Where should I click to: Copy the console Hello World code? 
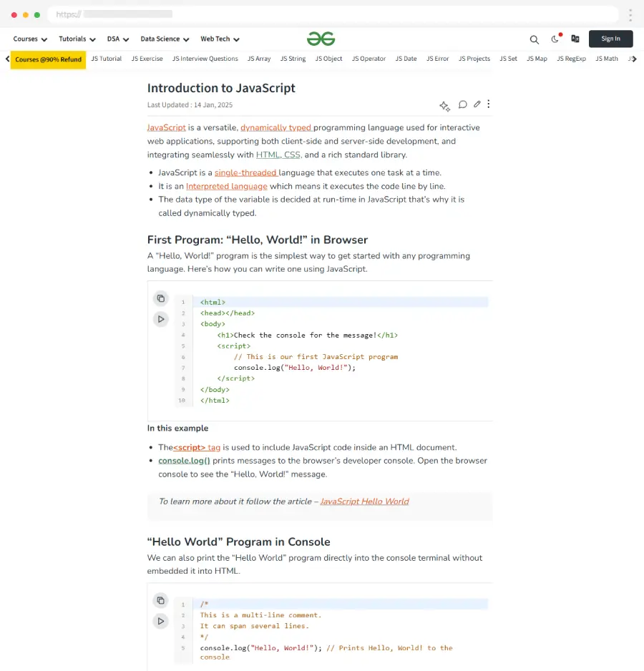[x=161, y=600]
